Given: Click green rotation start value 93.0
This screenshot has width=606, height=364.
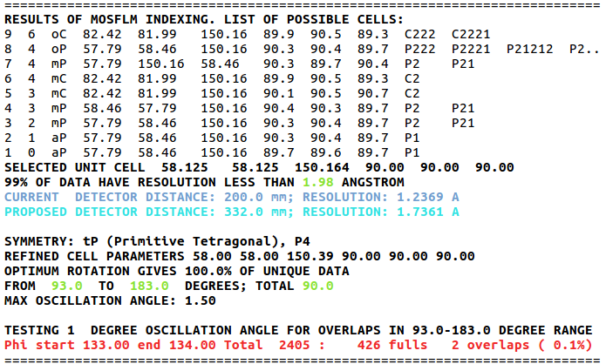Looking at the screenshot, I should point(66,286).
